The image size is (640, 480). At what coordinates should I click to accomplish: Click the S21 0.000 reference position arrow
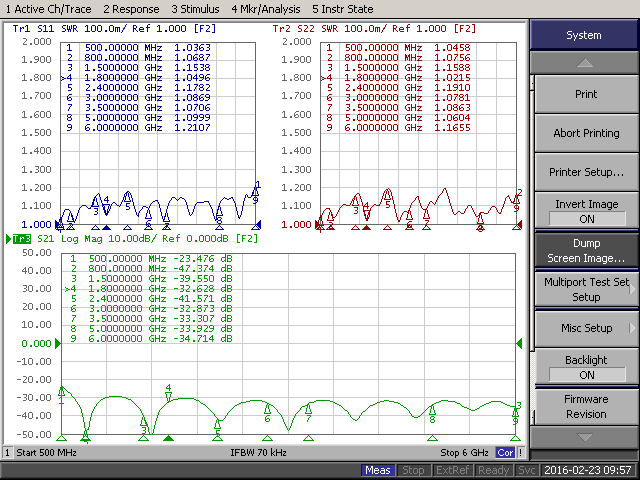[x=58, y=343]
